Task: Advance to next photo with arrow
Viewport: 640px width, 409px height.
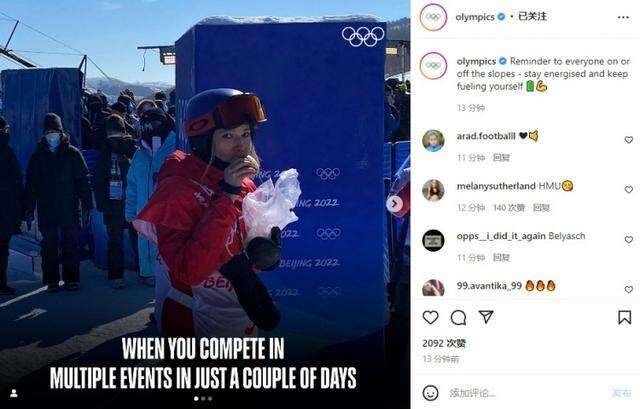Action: pos(394,204)
